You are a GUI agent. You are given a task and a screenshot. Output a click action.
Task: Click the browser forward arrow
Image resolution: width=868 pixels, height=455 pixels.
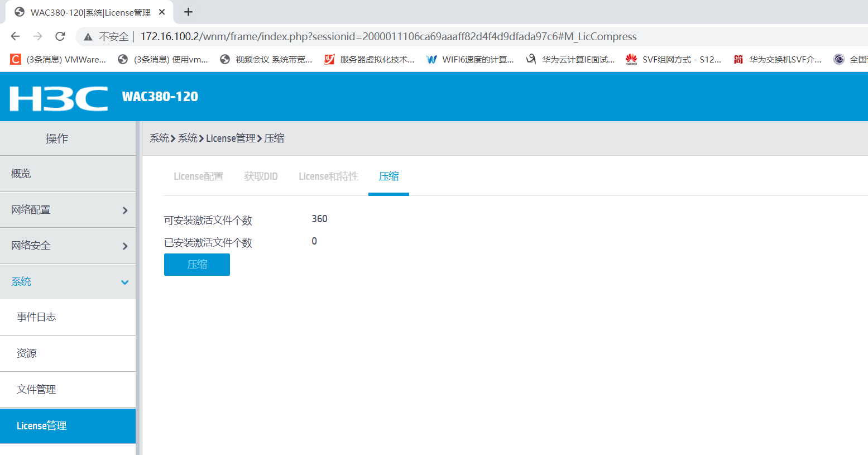point(37,36)
